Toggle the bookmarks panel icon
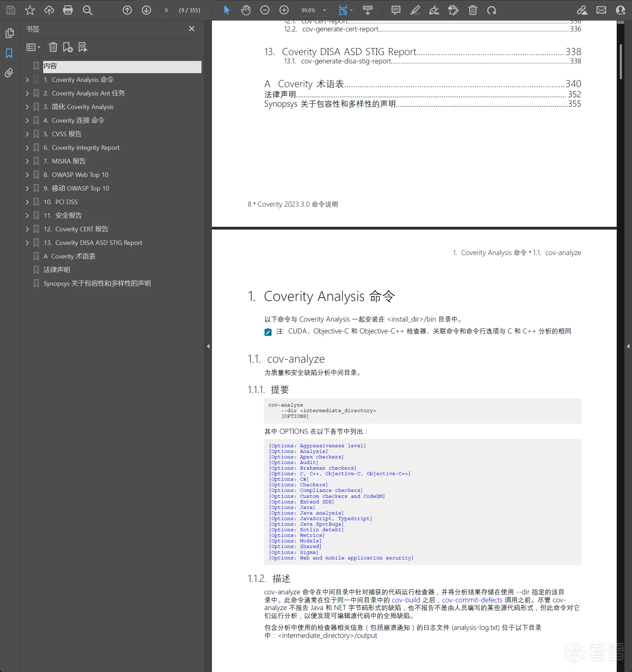632x672 pixels. (x=9, y=53)
